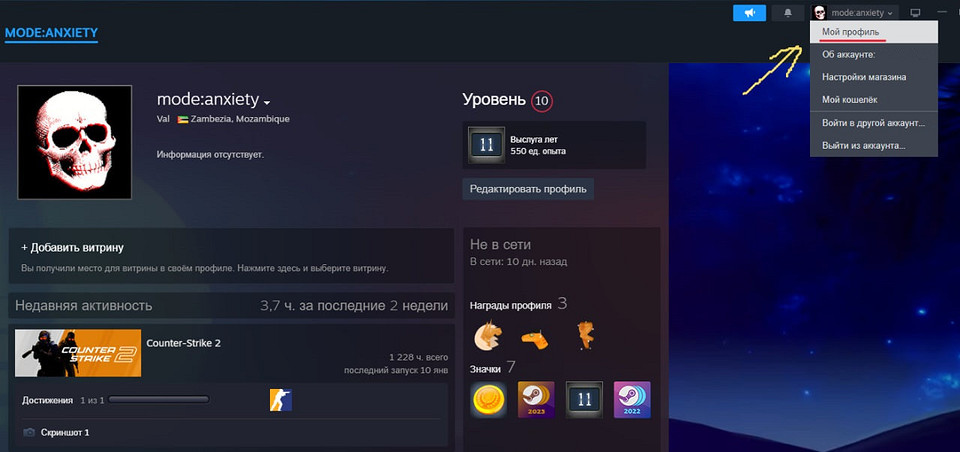Click the CS2 achievement icon
Screen dimensions: 960x452
pos(280,401)
